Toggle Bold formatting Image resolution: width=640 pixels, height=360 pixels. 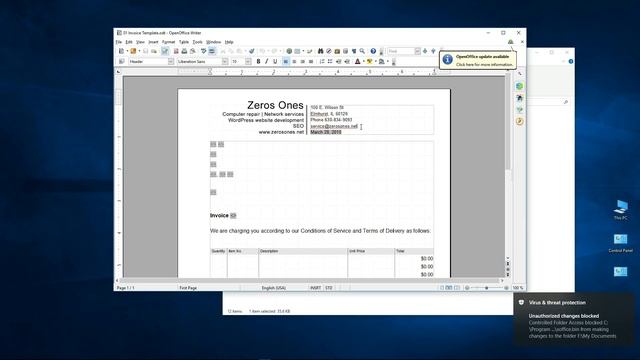click(258, 62)
